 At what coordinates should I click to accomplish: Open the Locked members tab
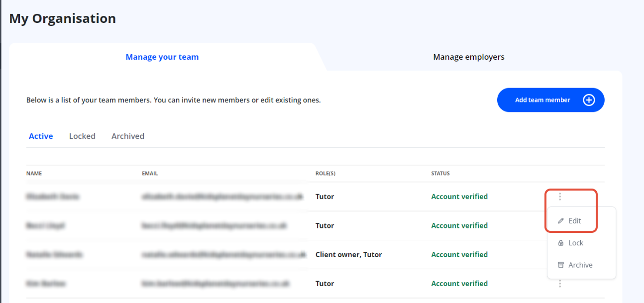coord(82,136)
